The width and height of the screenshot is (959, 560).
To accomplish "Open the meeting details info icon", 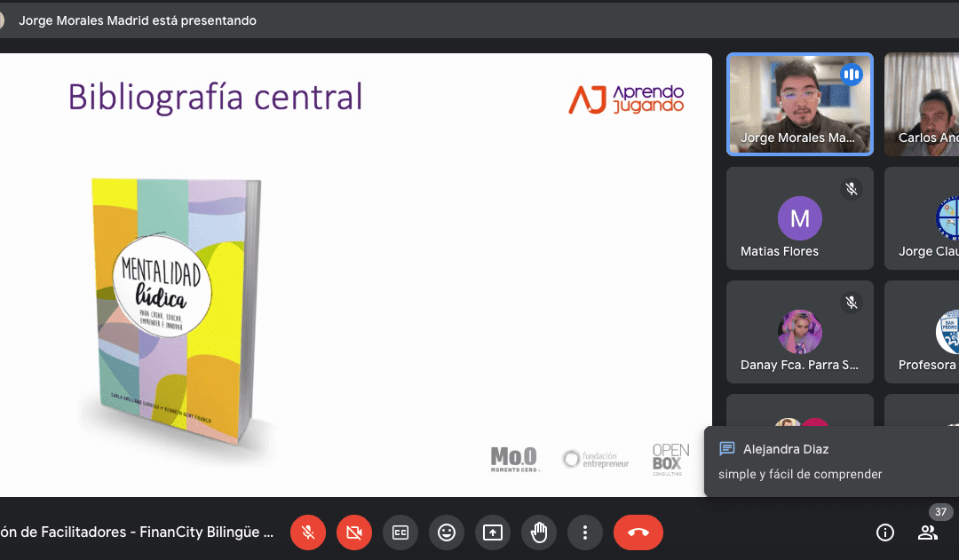I will pyautogui.click(x=885, y=532).
